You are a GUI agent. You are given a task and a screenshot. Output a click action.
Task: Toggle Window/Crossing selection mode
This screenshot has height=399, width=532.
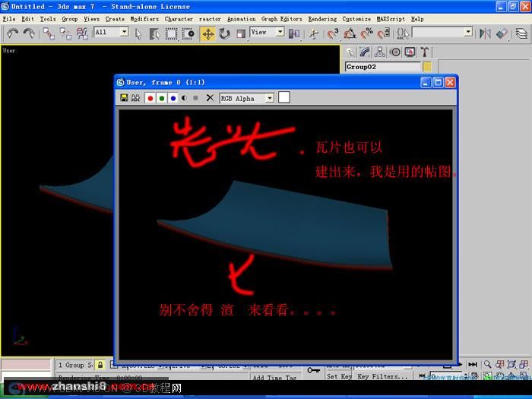coord(188,33)
